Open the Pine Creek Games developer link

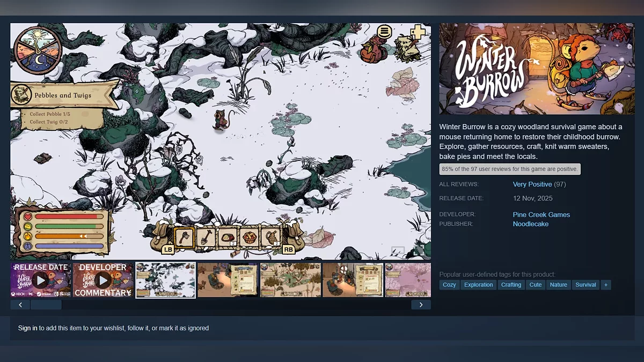coord(541,215)
